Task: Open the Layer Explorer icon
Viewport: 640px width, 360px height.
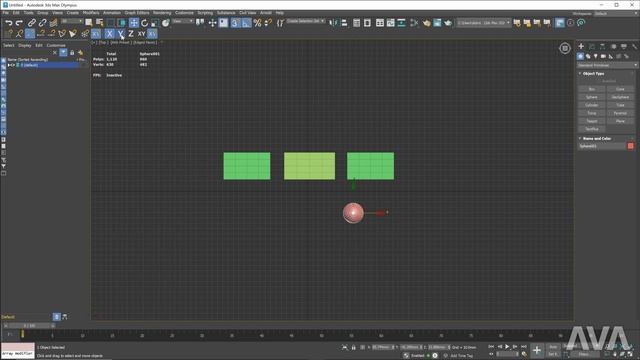Action: (367, 23)
